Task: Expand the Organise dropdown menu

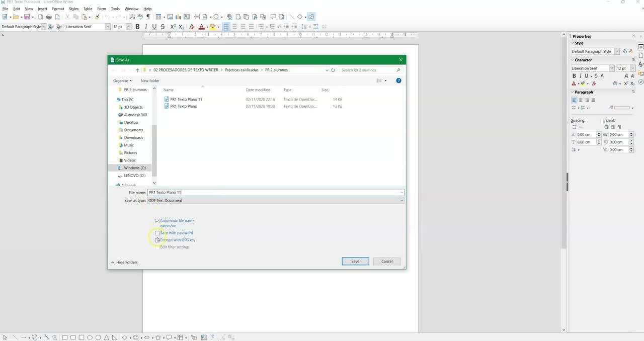Action: [122, 80]
